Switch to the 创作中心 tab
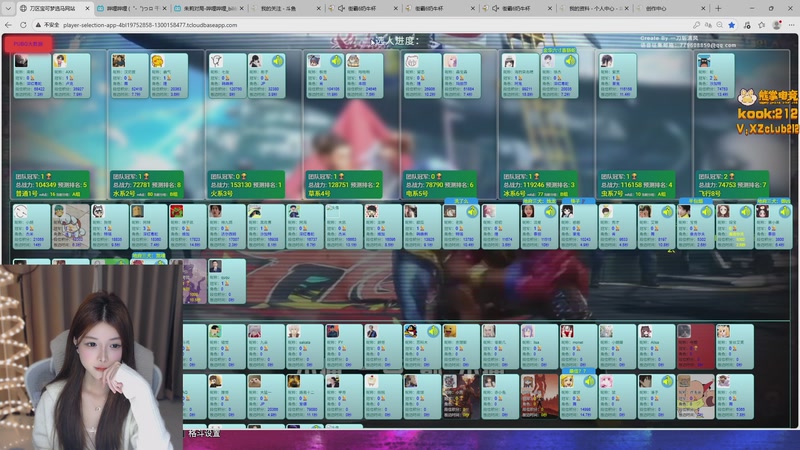The width and height of the screenshot is (800, 450). (x=670, y=8)
